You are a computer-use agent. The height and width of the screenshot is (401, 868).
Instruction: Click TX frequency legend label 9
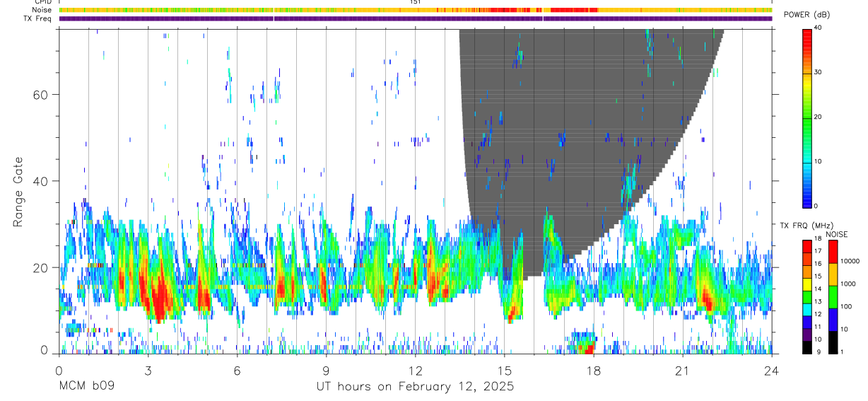click(x=820, y=352)
